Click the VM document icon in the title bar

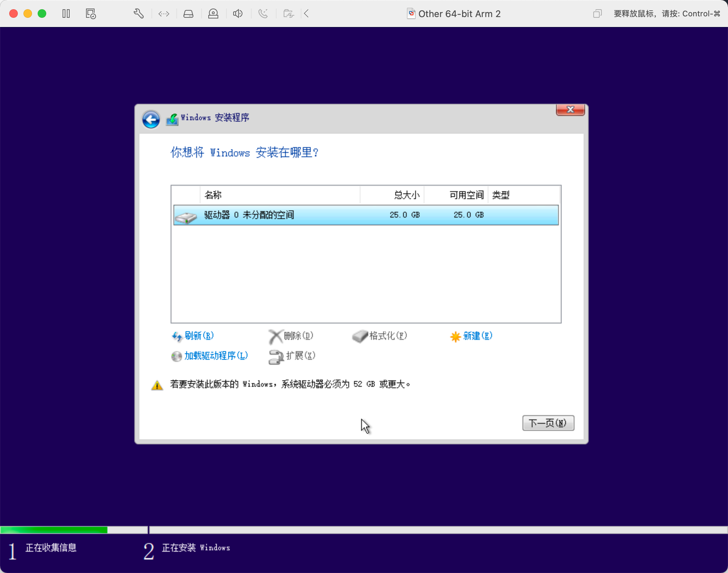click(411, 14)
